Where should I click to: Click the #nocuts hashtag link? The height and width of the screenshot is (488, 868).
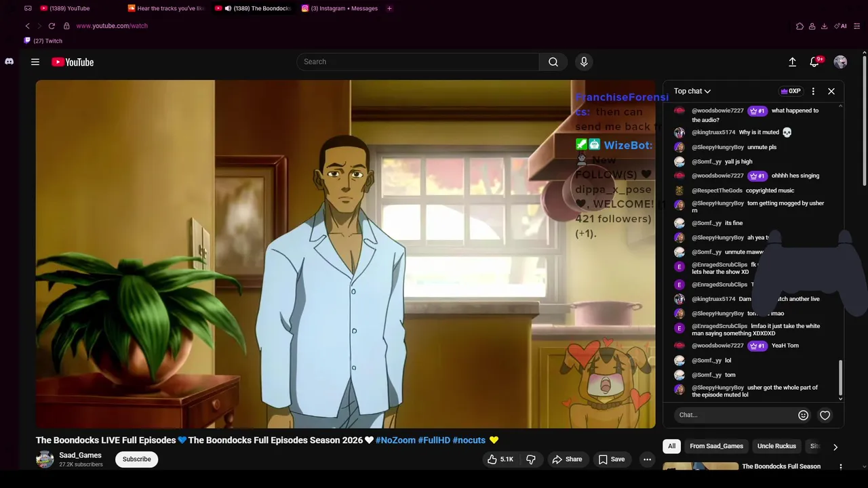469,441
